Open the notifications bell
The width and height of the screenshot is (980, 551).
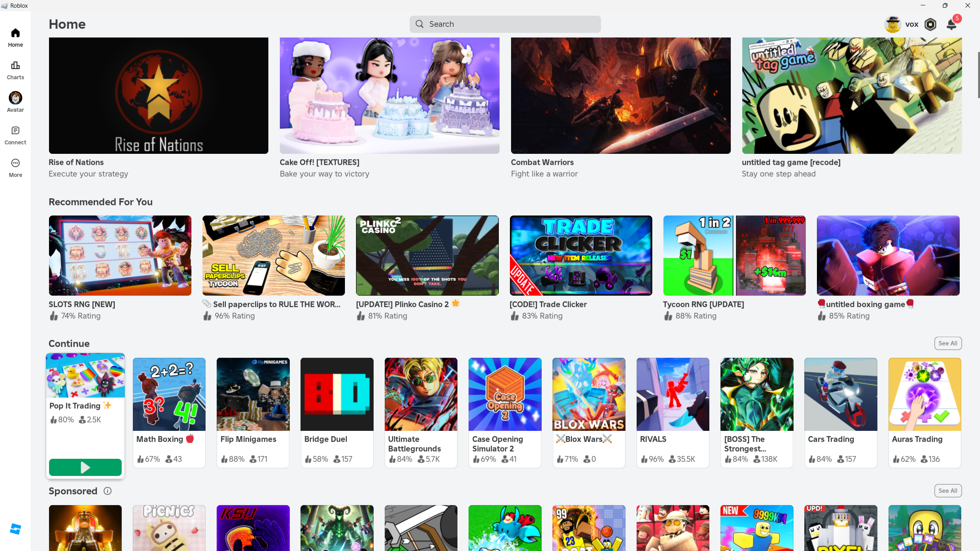tap(952, 24)
